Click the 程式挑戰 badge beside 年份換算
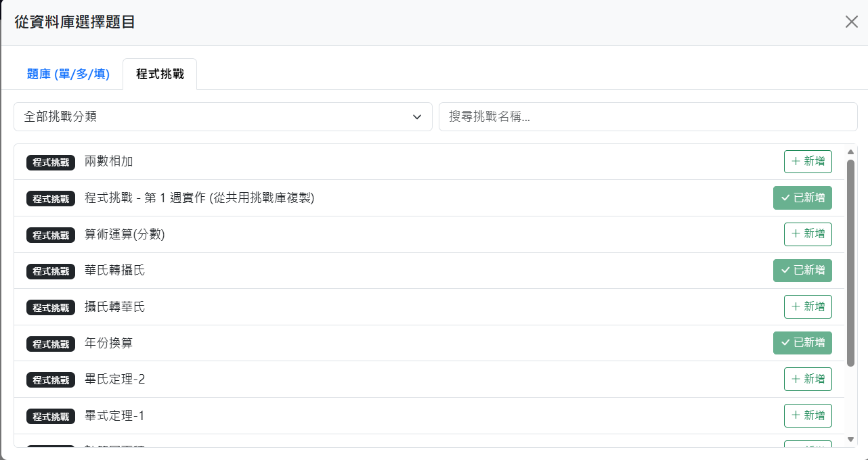 pyautogui.click(x=51, y=344)
